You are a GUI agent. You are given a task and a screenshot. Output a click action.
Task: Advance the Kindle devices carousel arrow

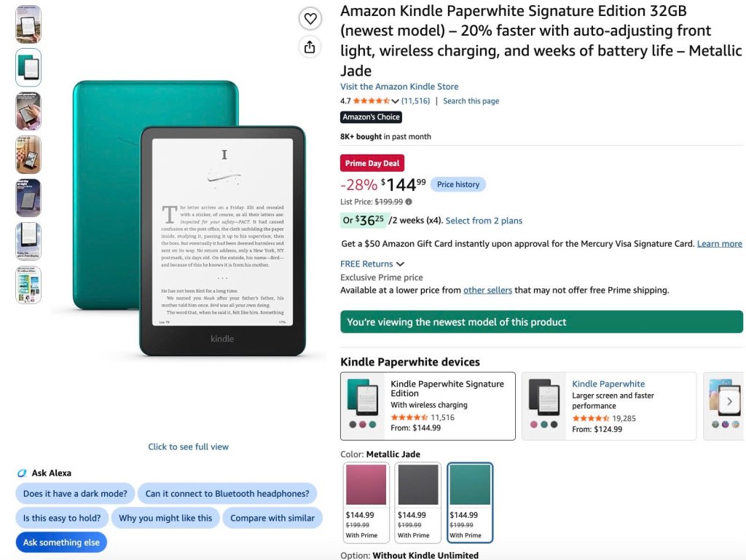click(x=729, y=402)
